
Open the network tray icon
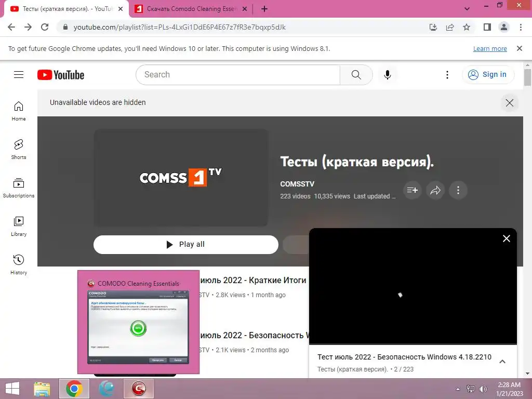click(470, 389)
